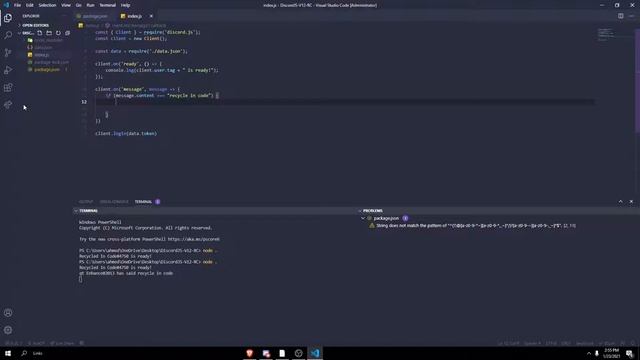Close the index.js tab
Image resolution: width=640 pixels, height=360 pixels.
[151, 16]
